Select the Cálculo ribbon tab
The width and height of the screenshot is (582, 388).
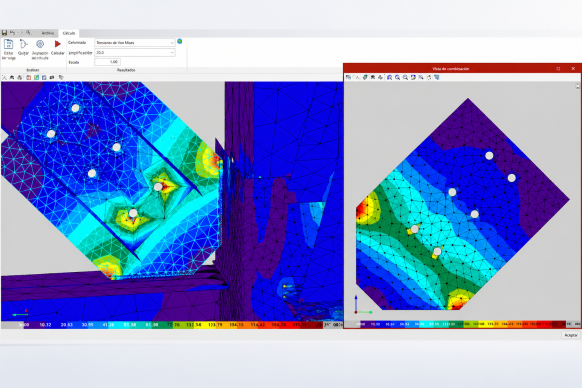pyautogui.click(x=69, y=33)
